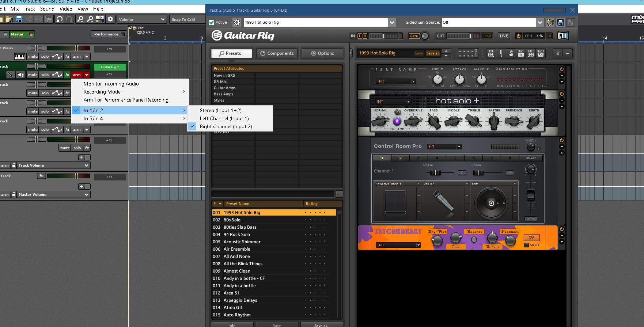Click Save as in the preset header

click(x=433, y=53)
